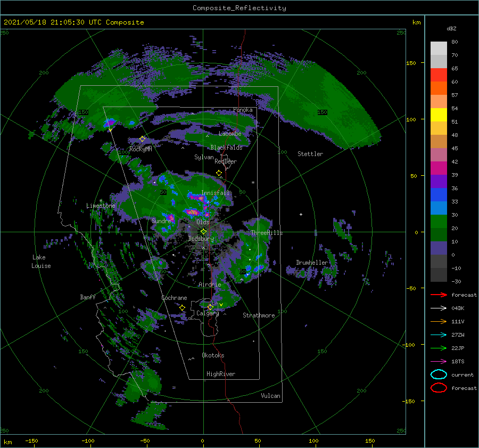The height and width of the screenshot is (448, 479).
Task: Click the RockyMH label
Action: pos(141,149)
